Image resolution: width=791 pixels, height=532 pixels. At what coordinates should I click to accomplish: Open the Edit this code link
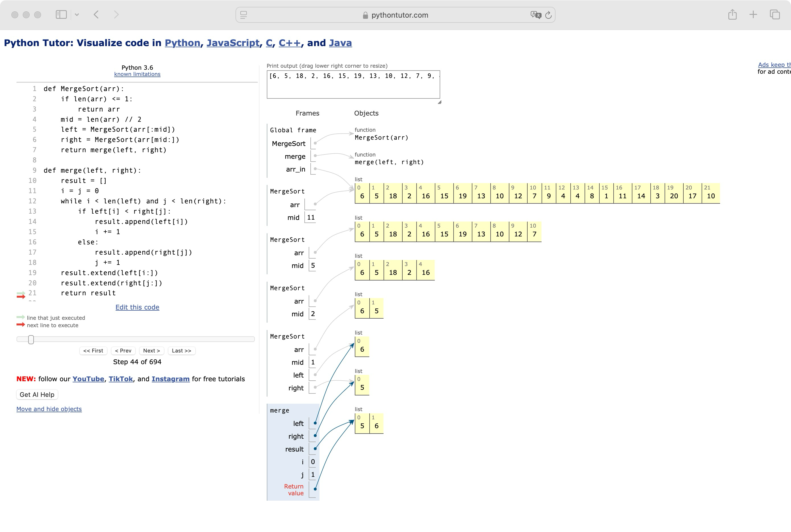click(137, 307)
